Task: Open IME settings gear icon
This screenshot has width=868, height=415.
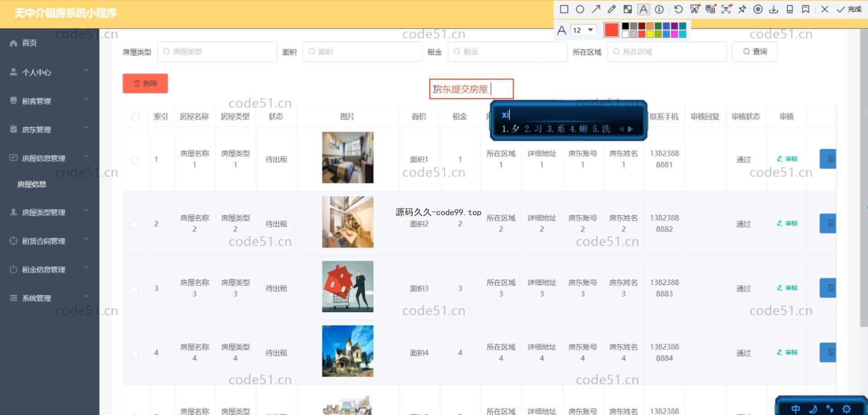Action: 846,409
